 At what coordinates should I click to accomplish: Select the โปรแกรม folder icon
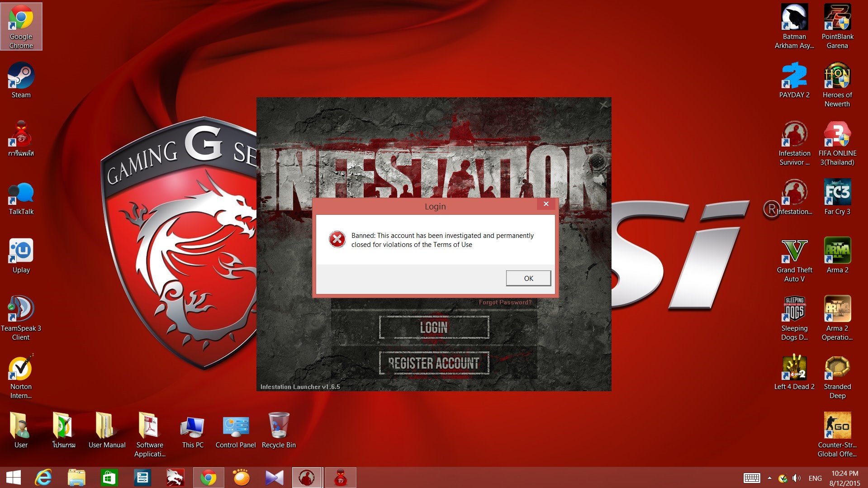[64, 431]
